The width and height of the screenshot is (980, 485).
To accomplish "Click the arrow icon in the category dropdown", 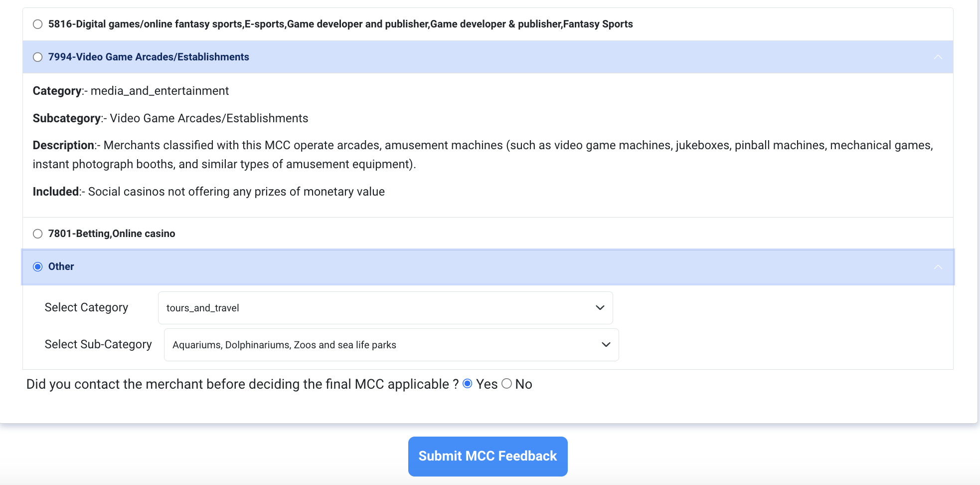I will coord(600,308).
